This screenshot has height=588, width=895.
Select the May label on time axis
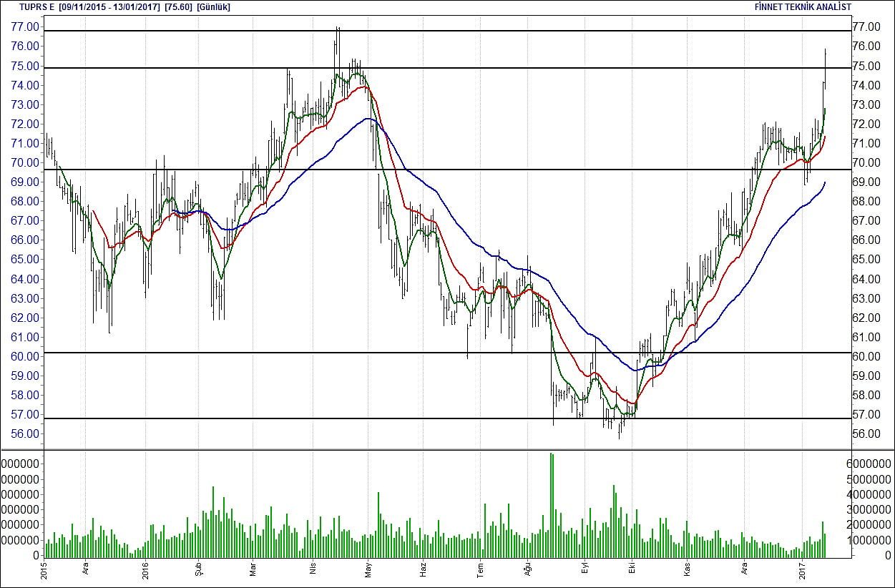tap(368, 570)
